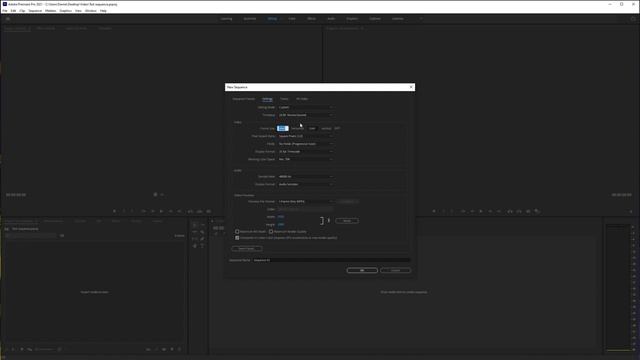
Task: Open the Sequence menu
Action: (35, 11)
